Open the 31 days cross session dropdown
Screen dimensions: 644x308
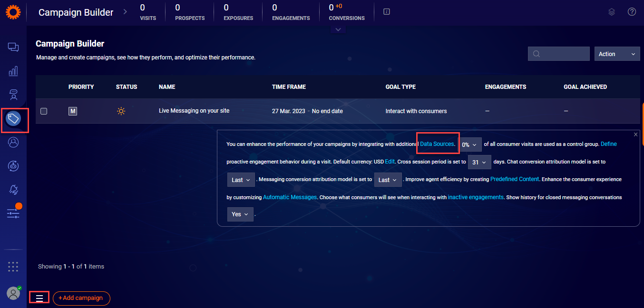tap(479, 162)
